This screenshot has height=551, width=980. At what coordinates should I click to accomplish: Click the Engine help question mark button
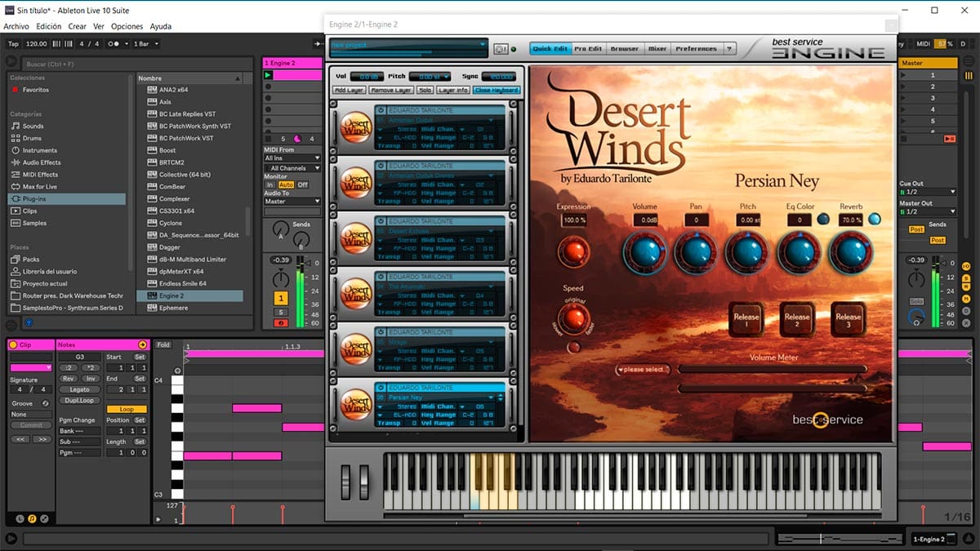pos(729,49)
